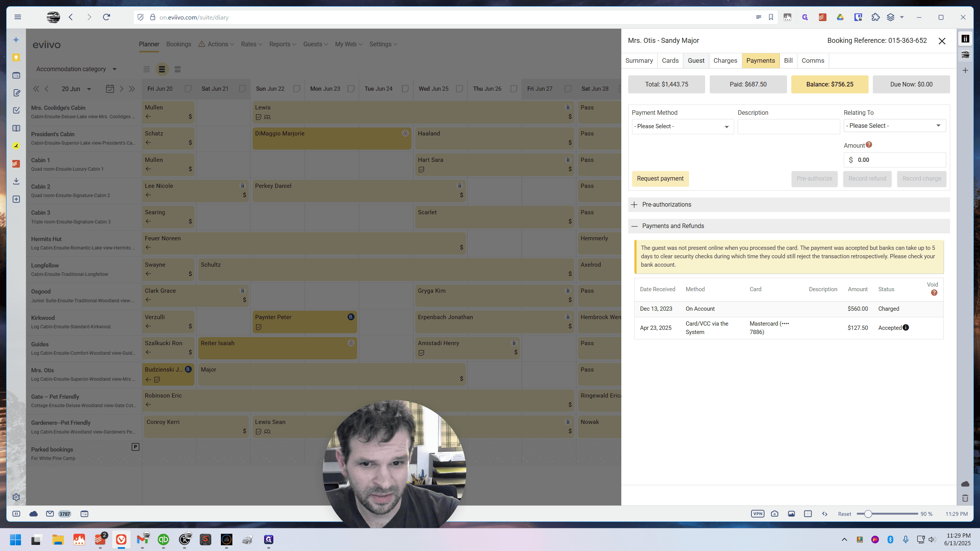This screenshot has height=551, width=980.
Task: Click the Request payment button
Action: point(660,179)
